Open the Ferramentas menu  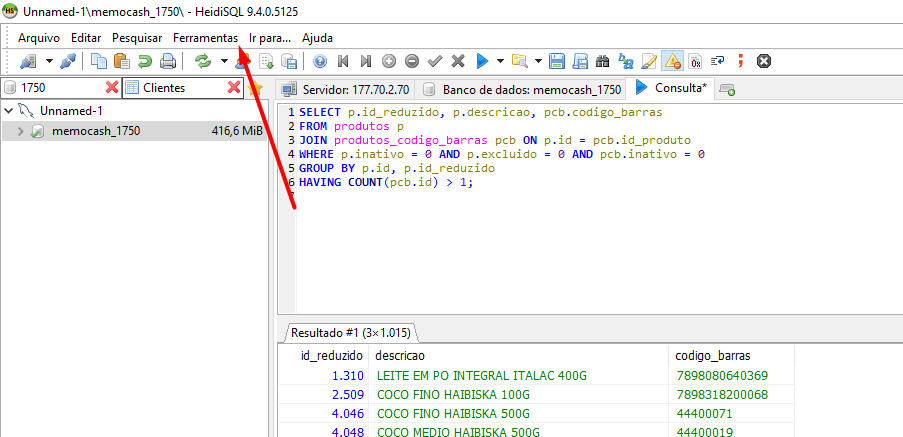[205, 37]
